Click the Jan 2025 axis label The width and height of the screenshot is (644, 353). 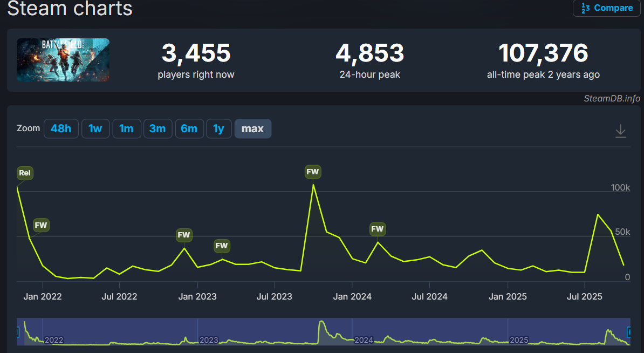click(x=508, y=297)
